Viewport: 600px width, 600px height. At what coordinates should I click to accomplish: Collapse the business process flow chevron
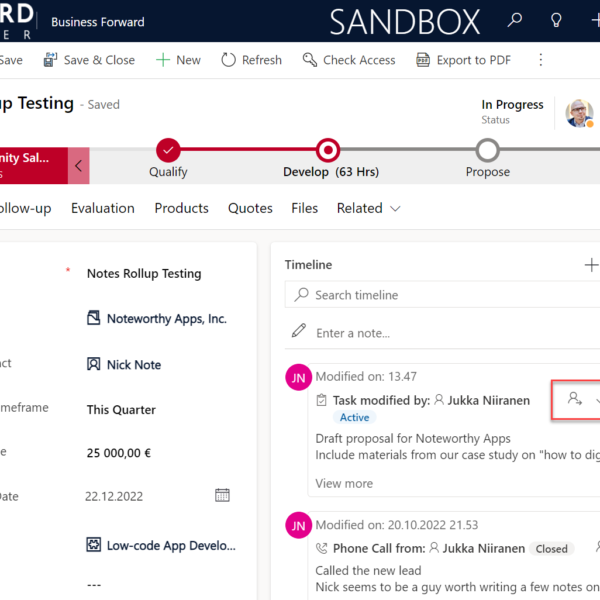[78, 166]
